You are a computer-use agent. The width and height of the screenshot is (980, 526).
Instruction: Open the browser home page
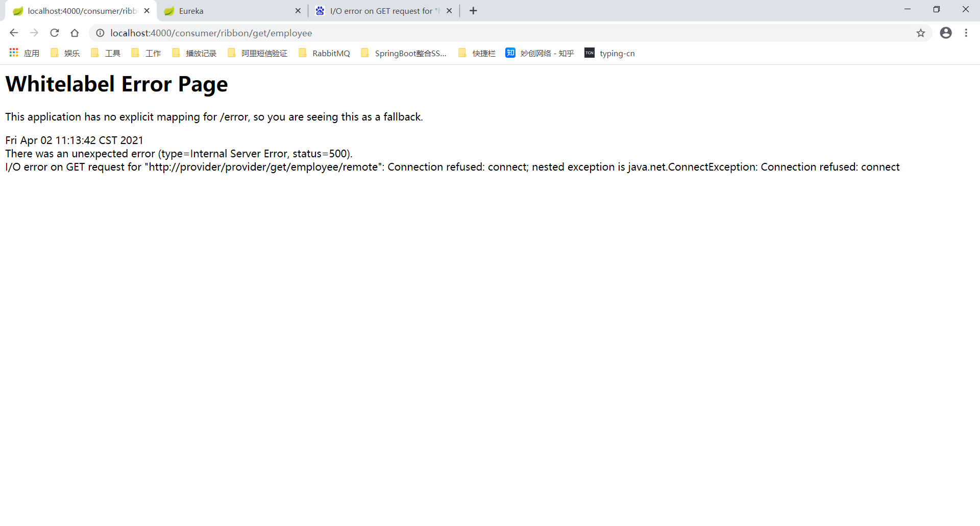tap(75, 33)
